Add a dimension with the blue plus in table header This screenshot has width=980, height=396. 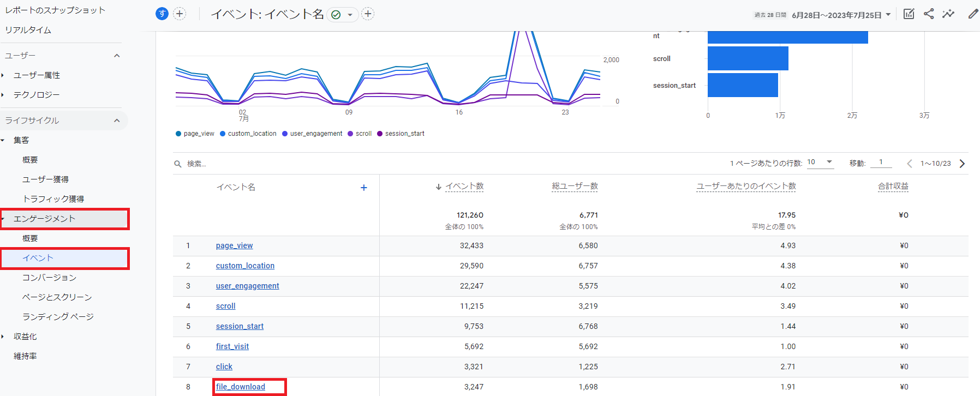click(x=364, y=188)
